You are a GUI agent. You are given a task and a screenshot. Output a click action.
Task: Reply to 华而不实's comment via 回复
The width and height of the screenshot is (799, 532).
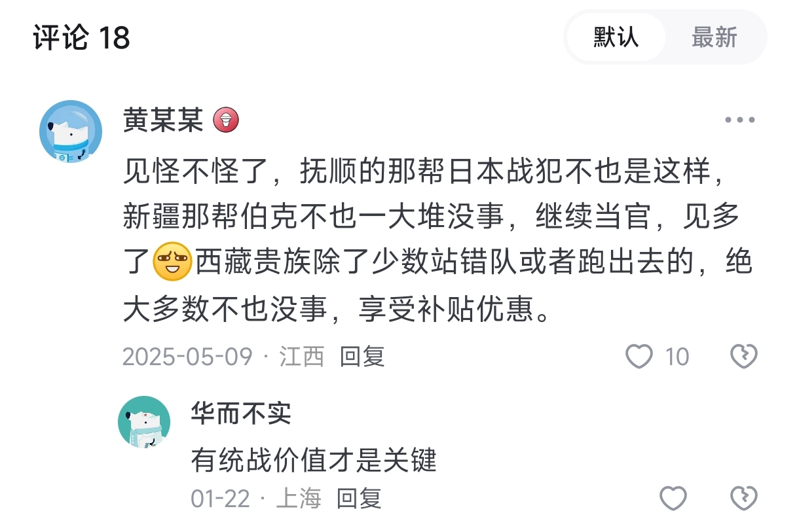[359, 499]
